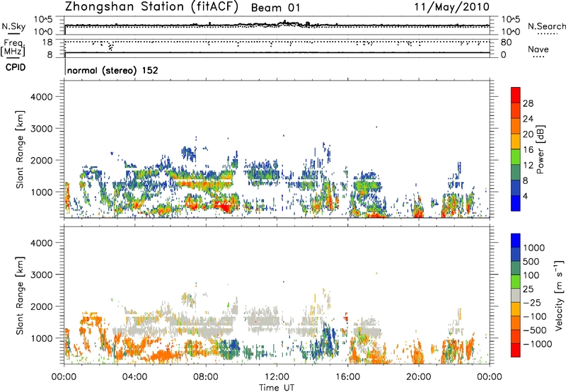
Task: Click the Velocity [m s-1] colorbar label
Action: [x=559, y=295]
